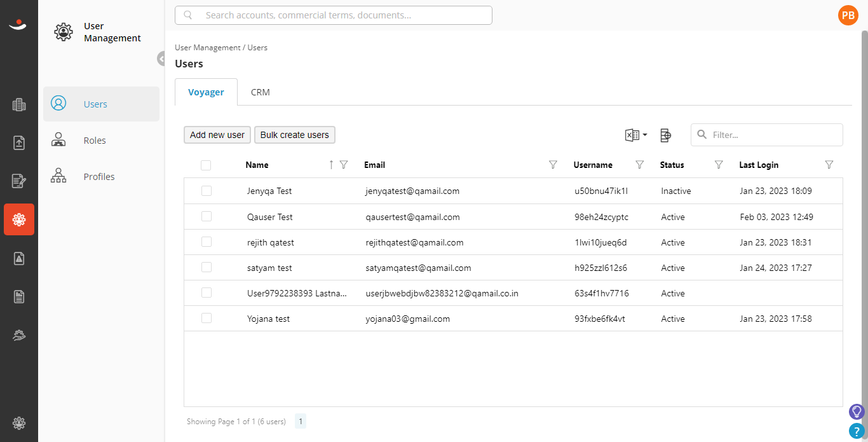
Task: Open the Email column filter
Action: click(x=553, y=165)
